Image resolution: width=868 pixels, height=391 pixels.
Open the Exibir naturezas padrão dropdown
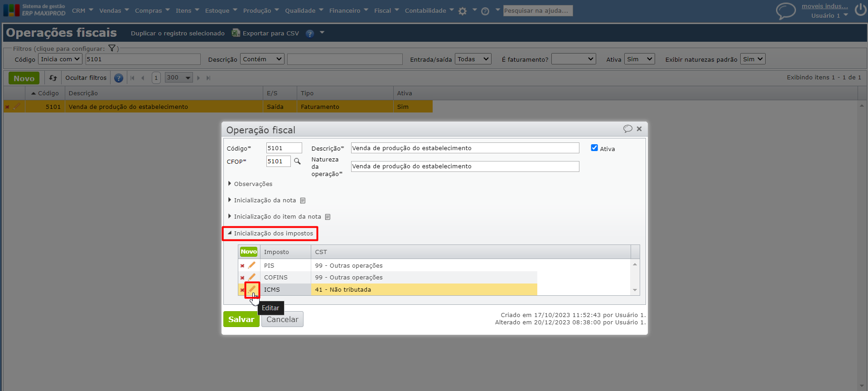[753, 59]
